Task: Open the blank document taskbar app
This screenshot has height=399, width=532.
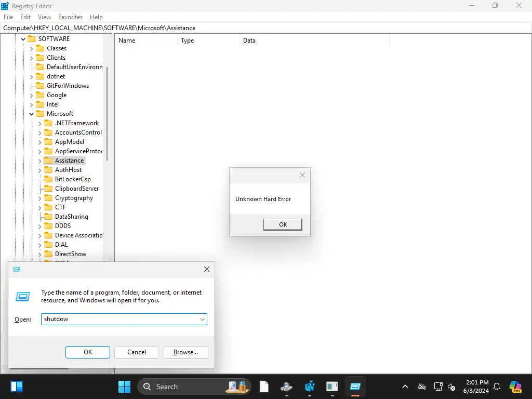Action: pos(264,387)
